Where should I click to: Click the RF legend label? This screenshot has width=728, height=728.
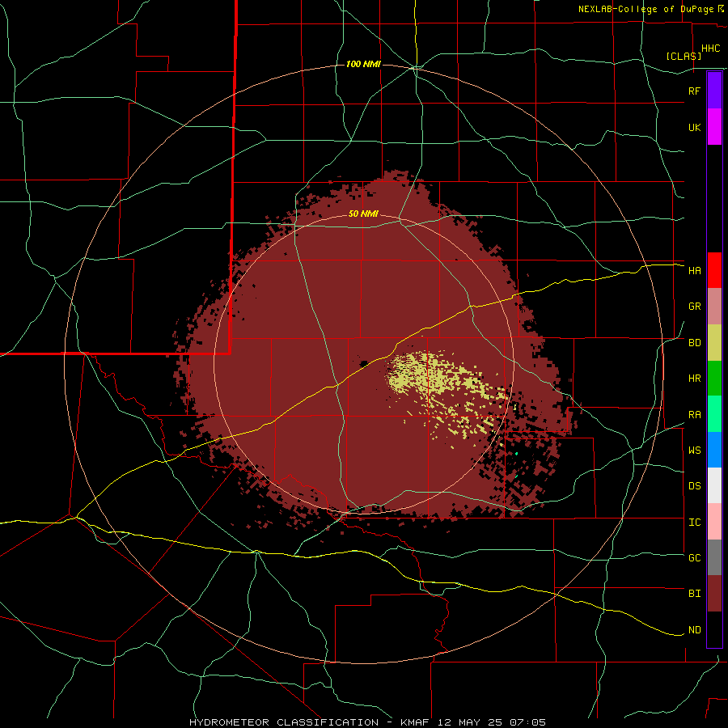pos(694,91)
